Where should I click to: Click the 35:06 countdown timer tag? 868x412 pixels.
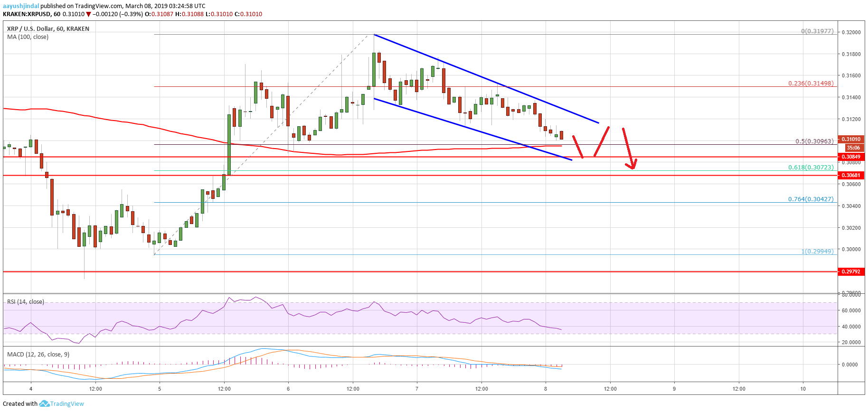pos(855,148)
